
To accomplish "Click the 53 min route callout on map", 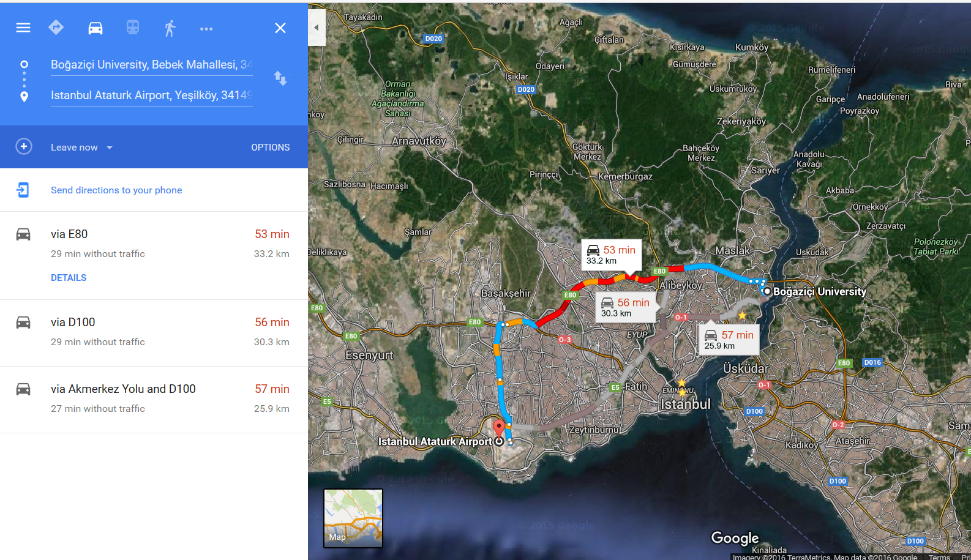I will point(611,255).
